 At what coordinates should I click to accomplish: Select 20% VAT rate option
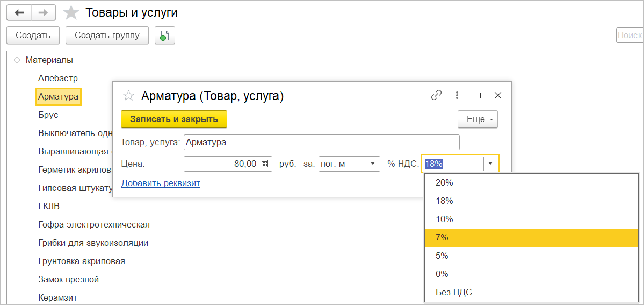click(x=444, y=183)
